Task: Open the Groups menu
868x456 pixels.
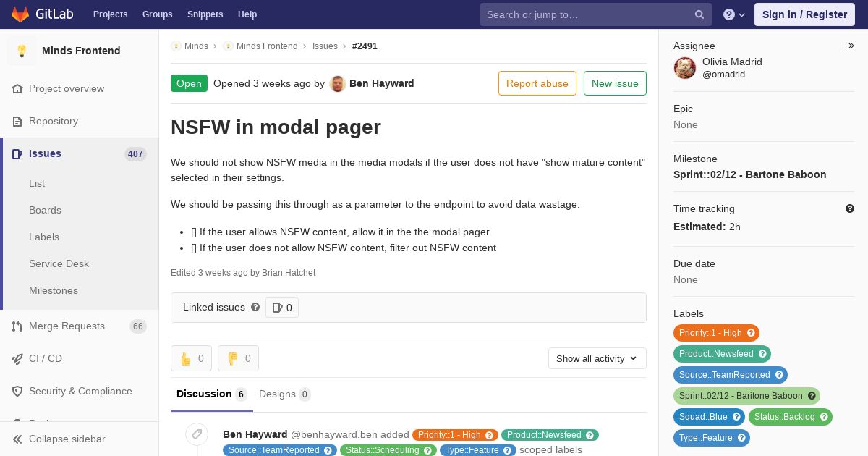Action: click(x=157, y=14)
